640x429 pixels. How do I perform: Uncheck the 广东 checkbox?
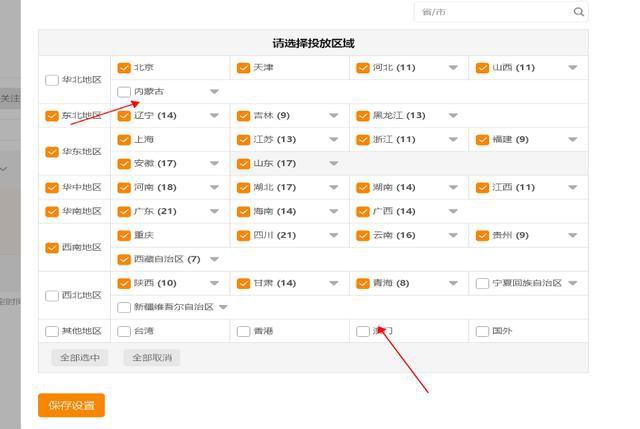pyautogui.click(x=124, y=212)
